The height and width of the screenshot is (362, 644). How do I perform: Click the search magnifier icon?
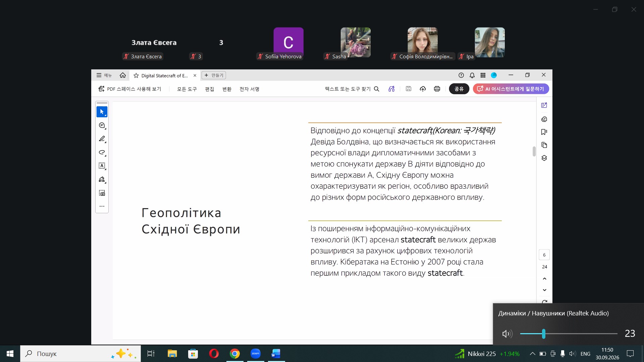coord(376,89)
